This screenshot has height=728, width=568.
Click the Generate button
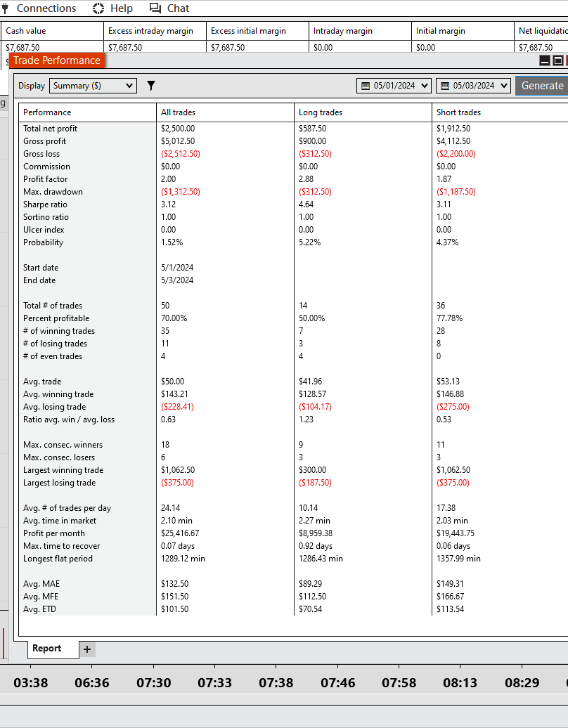pos(542,86)
